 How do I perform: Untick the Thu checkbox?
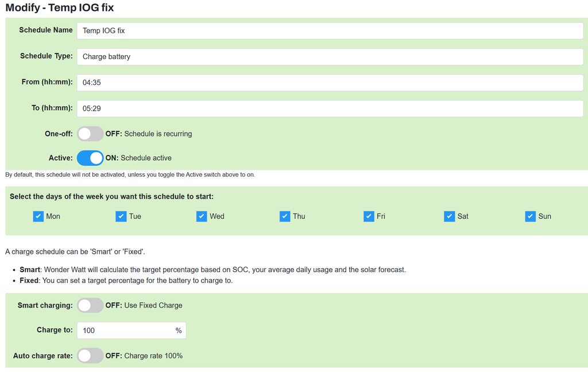click(285, 216)
